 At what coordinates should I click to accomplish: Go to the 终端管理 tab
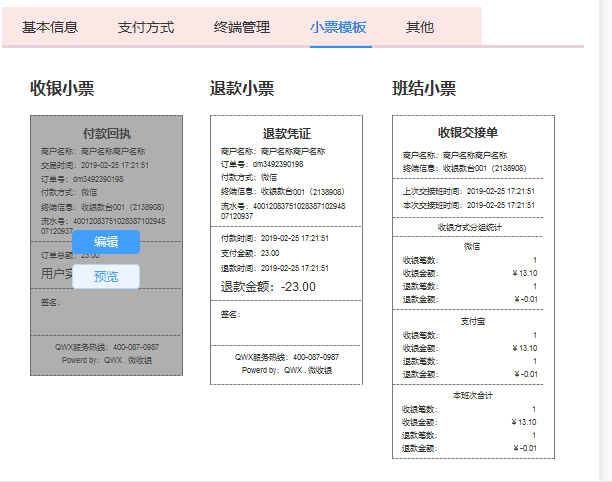point(242,27)
